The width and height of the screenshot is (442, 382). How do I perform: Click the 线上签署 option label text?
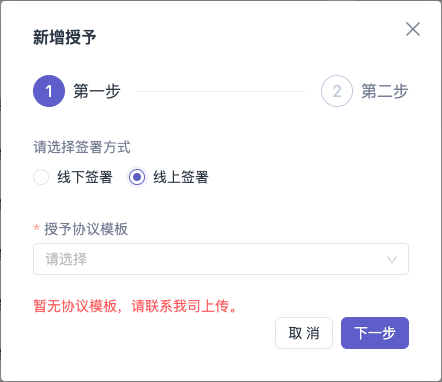[181, 177]
